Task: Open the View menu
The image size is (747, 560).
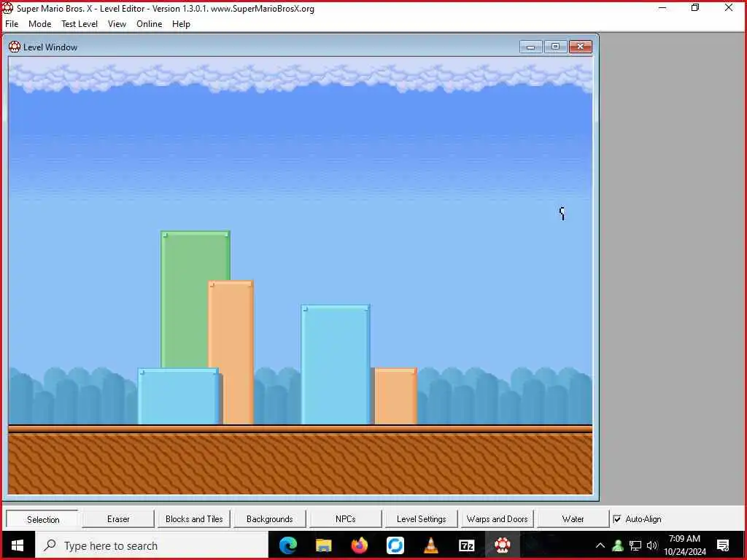Action: (117, 24)
